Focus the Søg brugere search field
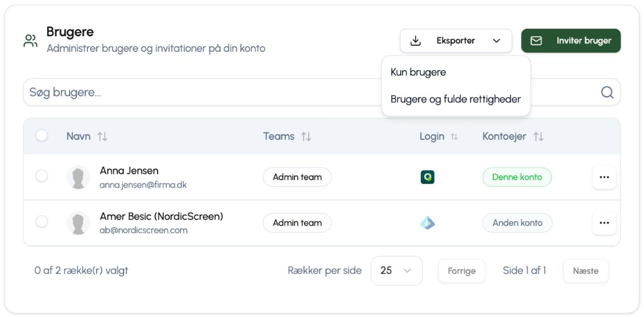 click(321, 92)
